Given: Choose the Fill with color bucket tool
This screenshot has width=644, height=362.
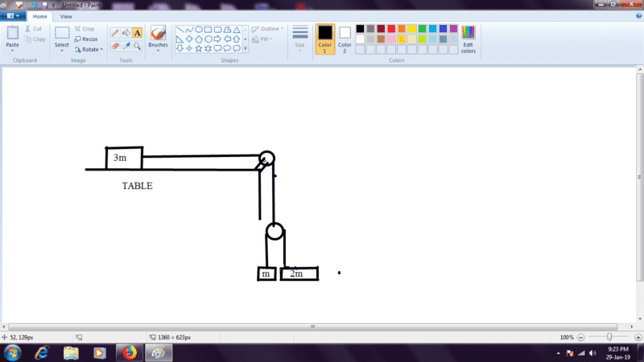Looking at the screenshot, I should (x=126, y=33).
